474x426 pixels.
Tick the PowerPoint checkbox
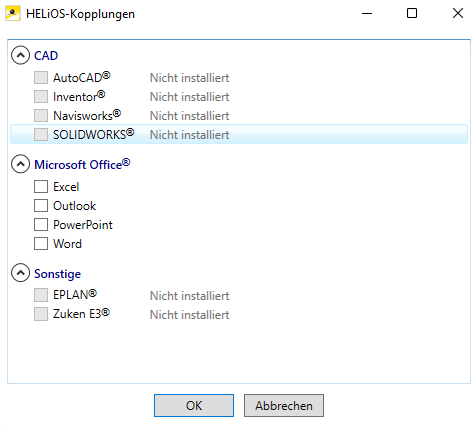tap(41, 225)
